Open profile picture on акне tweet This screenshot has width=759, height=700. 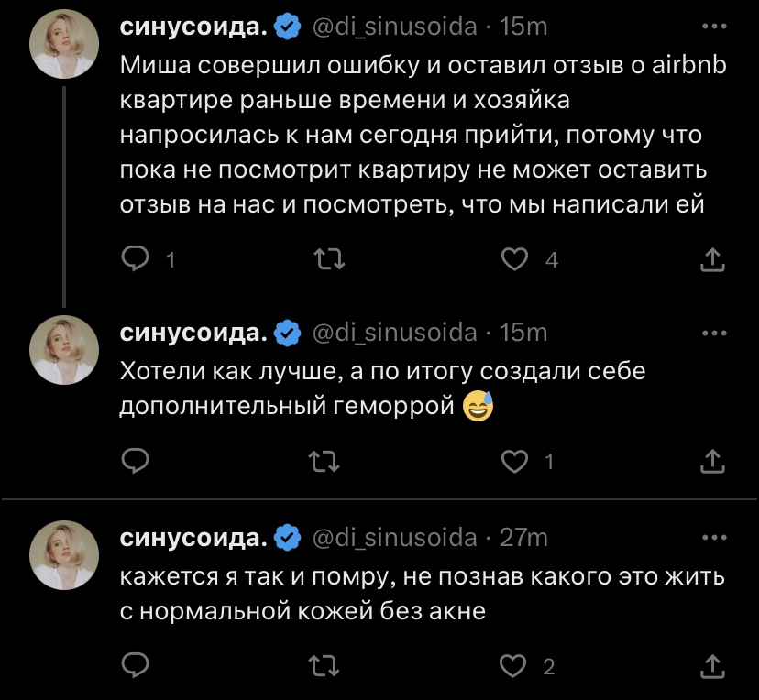click(x=61, y=556)
